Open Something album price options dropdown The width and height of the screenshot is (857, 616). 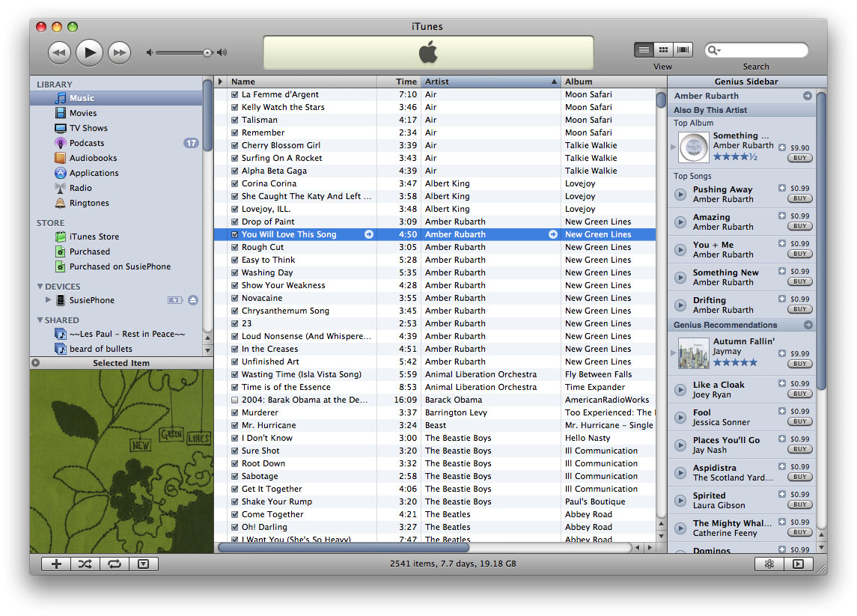[782, 147]
